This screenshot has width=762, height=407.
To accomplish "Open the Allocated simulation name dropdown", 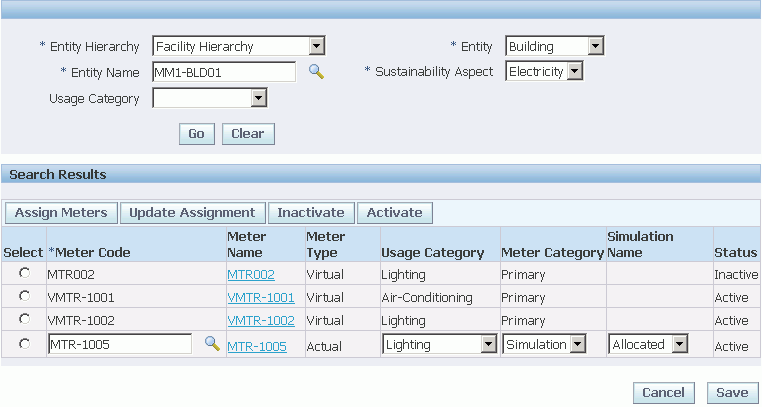I will tap(648, 345).
